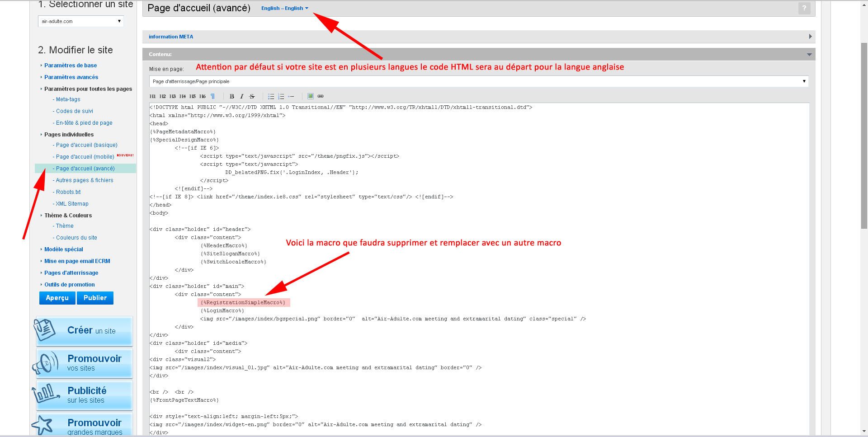This screenshot has width=868, height=437.
Task: Open Page d'accueil (basique)
Action: pos(87,145)
